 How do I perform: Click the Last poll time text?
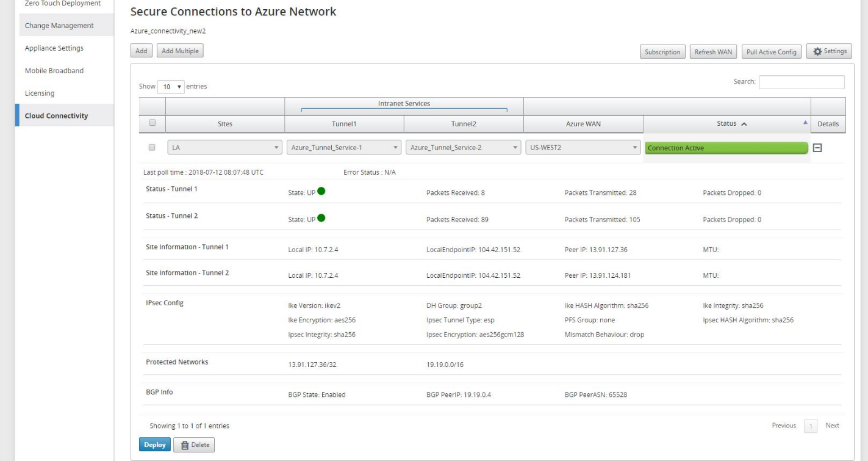tap(203, 172)
